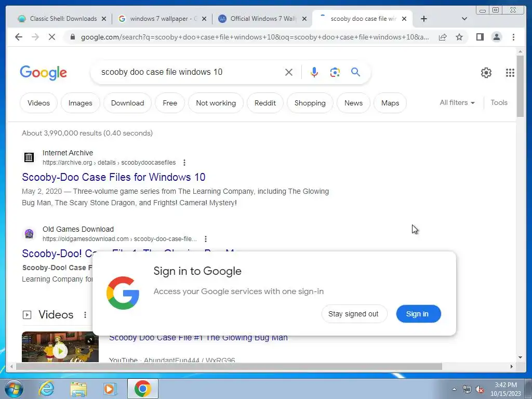Close the windows 7 wallpaper tab
The height and width of the screenshot is (399, 532).
point(204,19)
